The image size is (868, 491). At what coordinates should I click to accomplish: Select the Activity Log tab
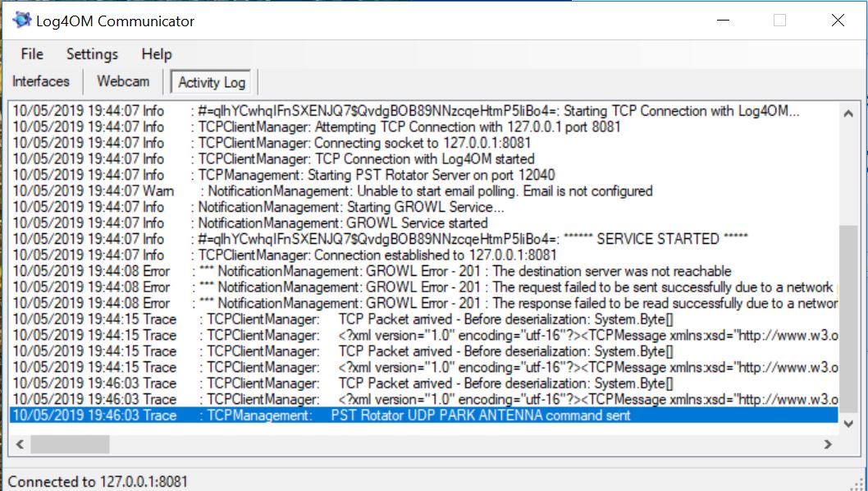[211, 83]
